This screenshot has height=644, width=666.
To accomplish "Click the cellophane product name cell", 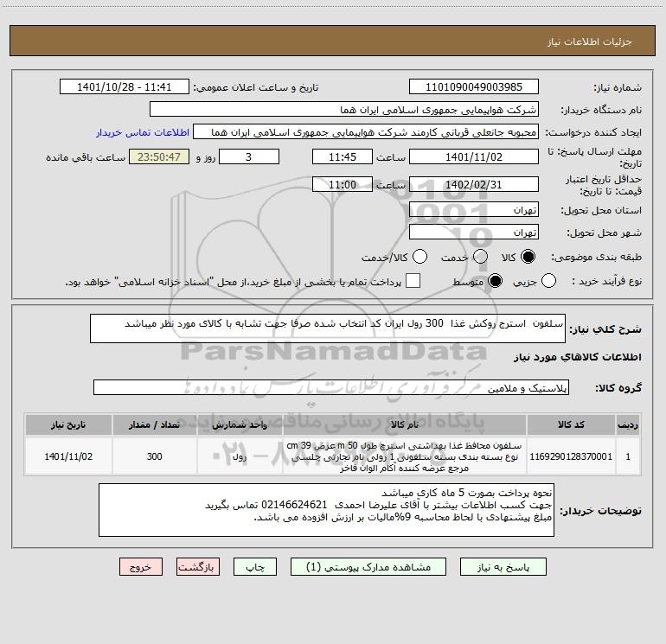I will tap(405, 456).
